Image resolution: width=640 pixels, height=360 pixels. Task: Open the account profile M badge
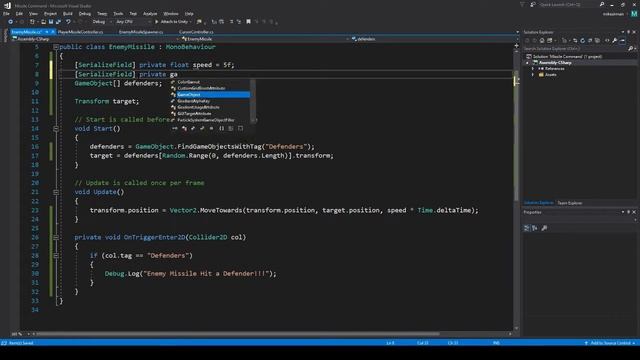[x=634, y=14]
